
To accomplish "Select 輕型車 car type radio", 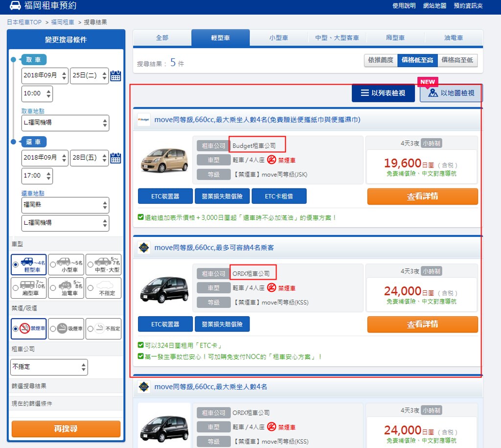I will 15,264.
